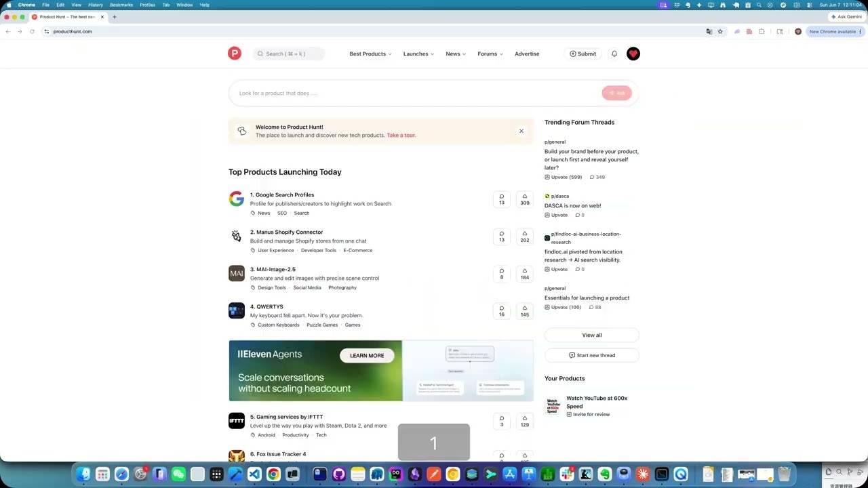Open the Bookmarks menu

[121, 5]
